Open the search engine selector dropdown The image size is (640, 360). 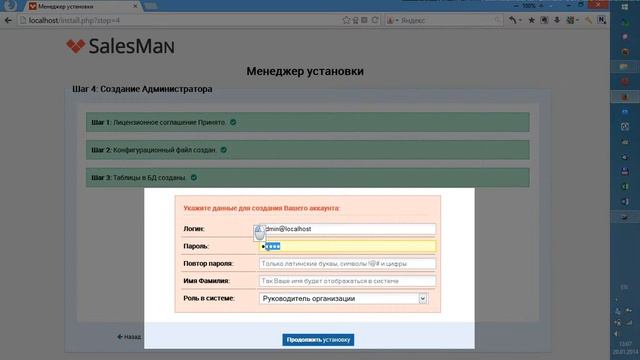(392, 20)
